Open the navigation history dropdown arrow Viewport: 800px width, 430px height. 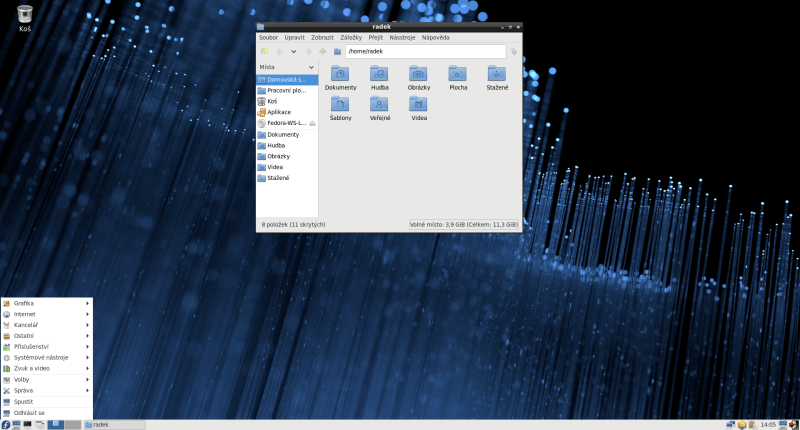[x=293, y=51]
